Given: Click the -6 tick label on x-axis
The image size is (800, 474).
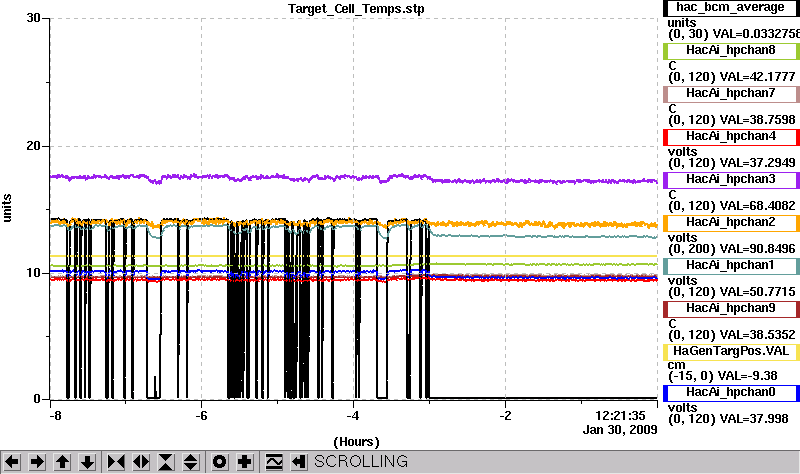Looking at the screenshot, I should tap(202, 416).
